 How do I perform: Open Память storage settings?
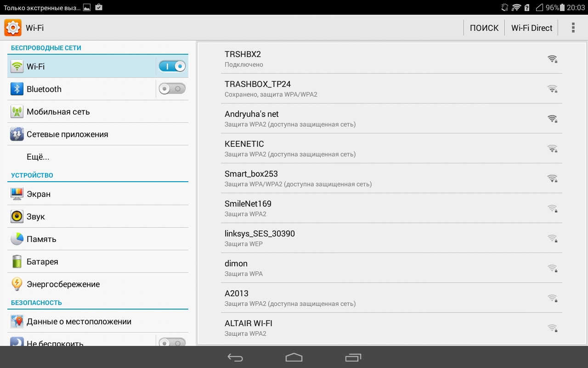click(x=98, y=239)
